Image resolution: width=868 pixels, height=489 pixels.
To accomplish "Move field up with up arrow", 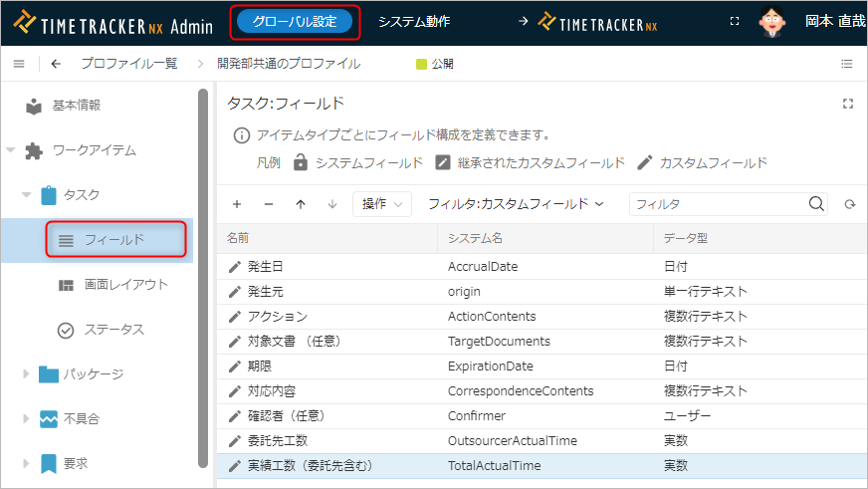I will pos(301,204).
